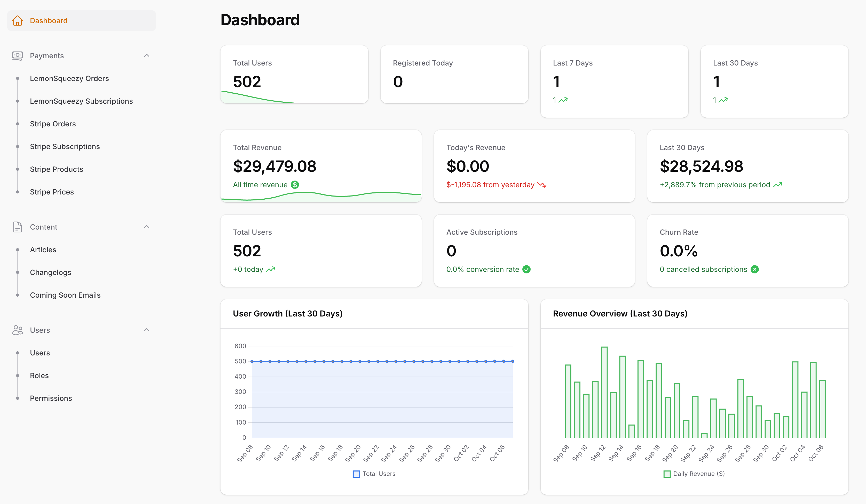866x504 pixels.
Task: Click the trend arrow next to +0 today
Action: 271,269
